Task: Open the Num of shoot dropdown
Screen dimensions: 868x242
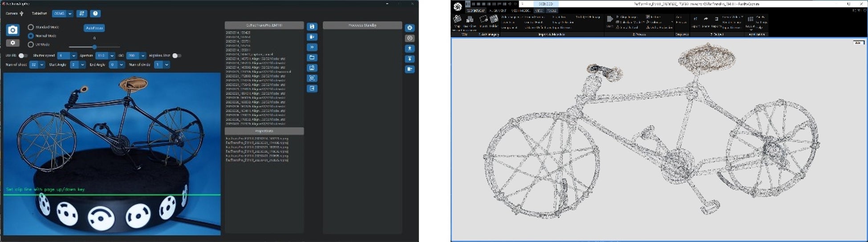Action: coord(37,65)
